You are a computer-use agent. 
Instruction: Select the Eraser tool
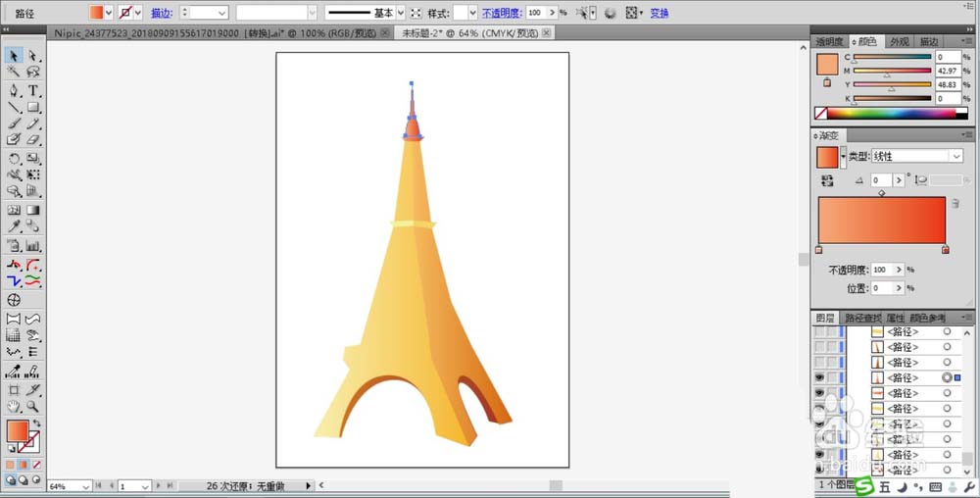[32, 140]
